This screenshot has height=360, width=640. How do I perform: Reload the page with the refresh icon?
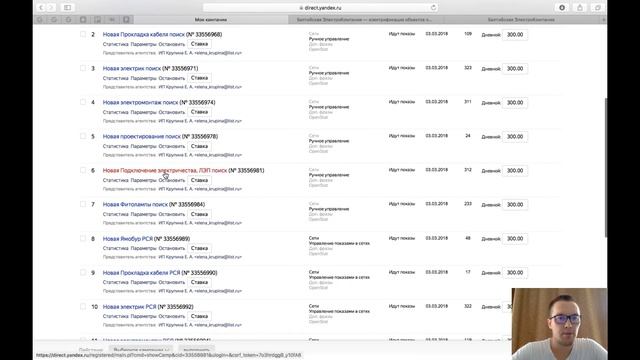tap(433, 8)
